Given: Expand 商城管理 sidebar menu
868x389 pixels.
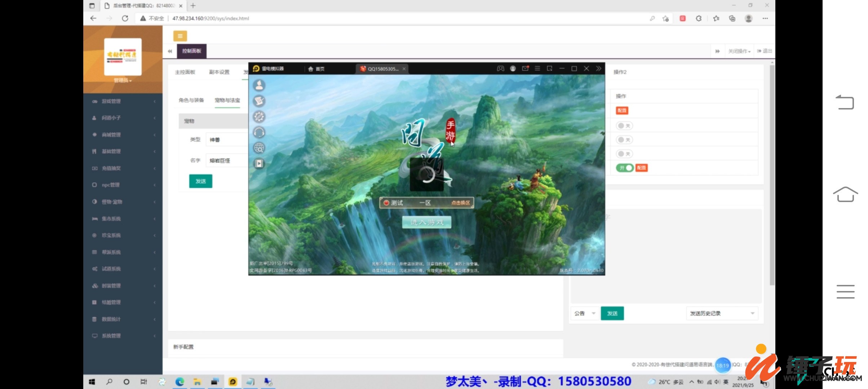Looking at the screenshot, I should 123,135.
